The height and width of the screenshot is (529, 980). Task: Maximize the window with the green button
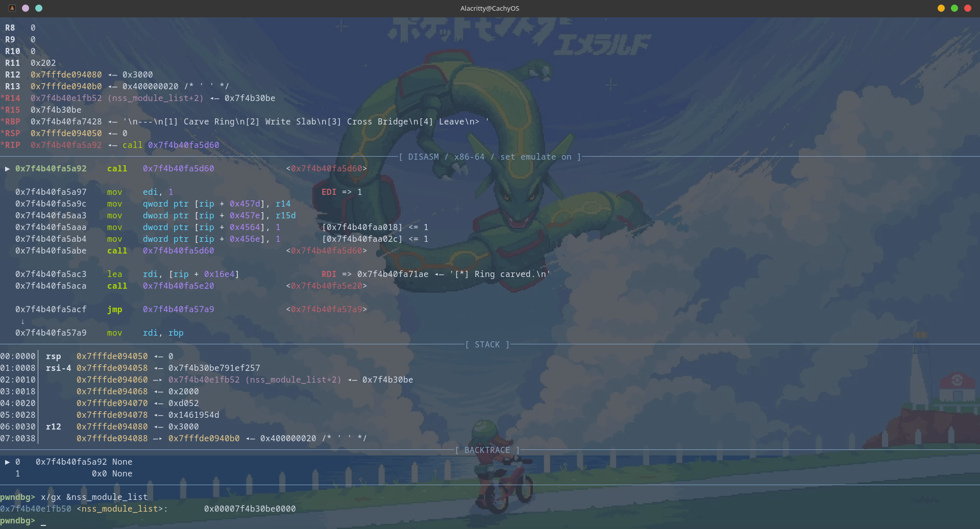coord(954,8)
